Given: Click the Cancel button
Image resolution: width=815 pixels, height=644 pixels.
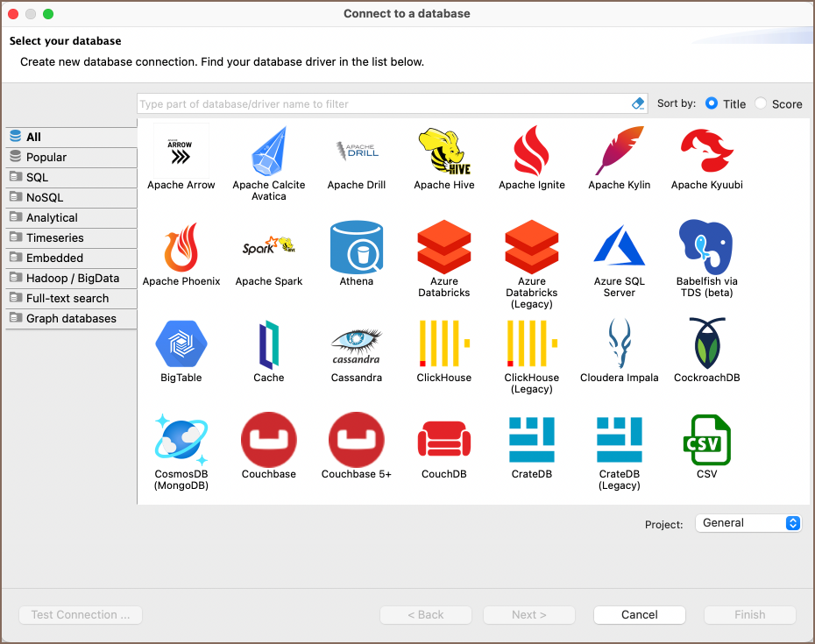Looking at the screenshot, I should 639,615.
